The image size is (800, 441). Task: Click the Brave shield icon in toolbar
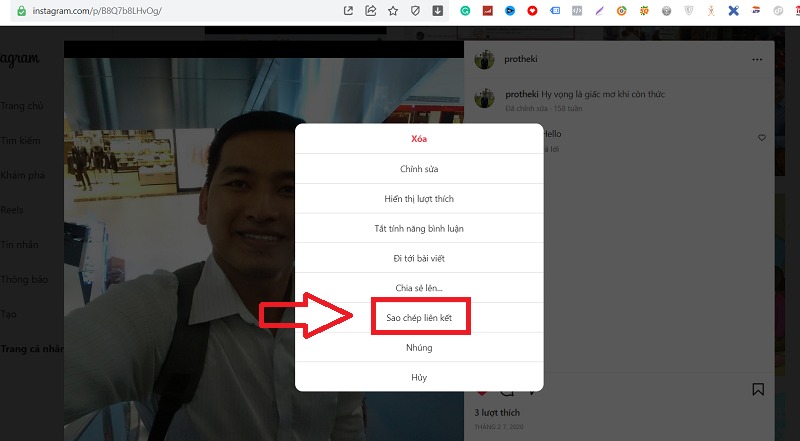[415, 11]
